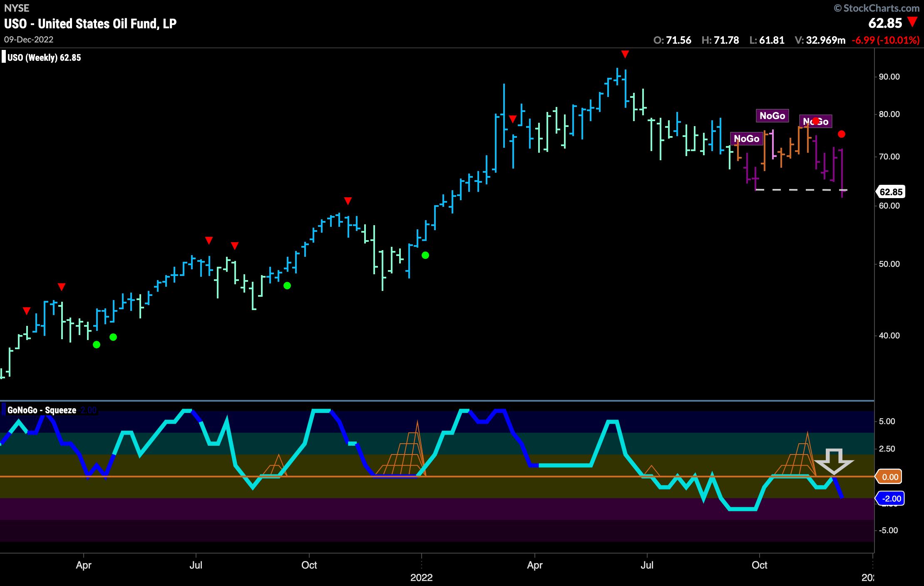Click the red dot marker above the latest bar
The height and width of the screenshot is (586, 924).
842,134
